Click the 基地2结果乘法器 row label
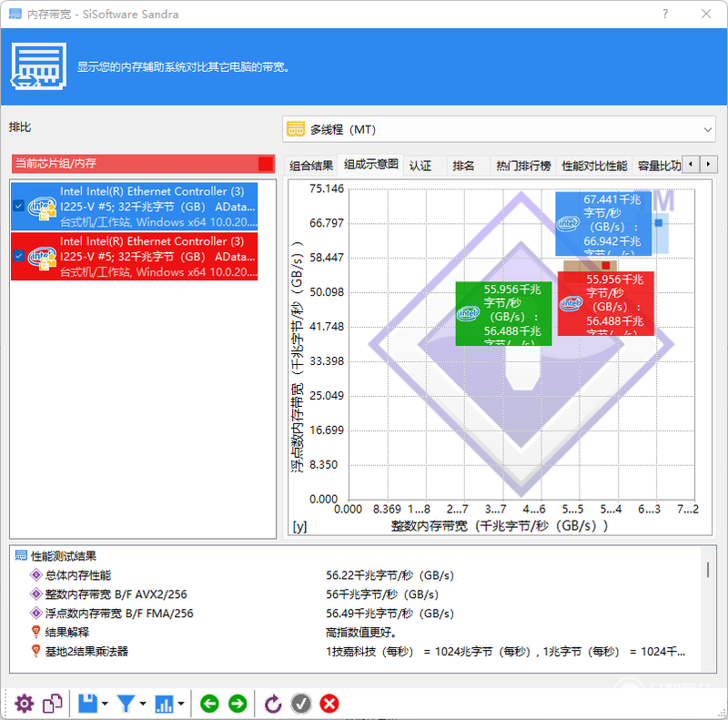 pyautogui.click(x=86, y=651)
